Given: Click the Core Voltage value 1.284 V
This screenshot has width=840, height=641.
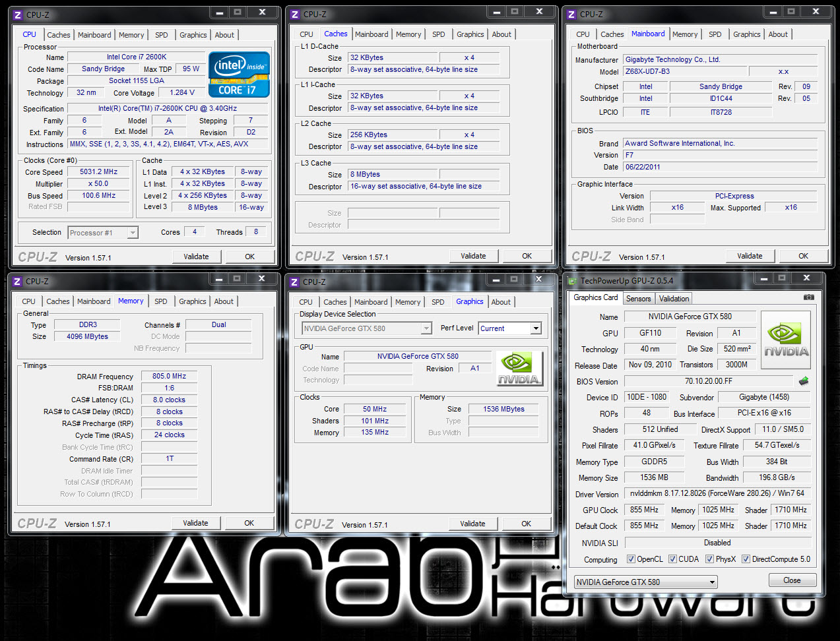Looking at the screenshot, I should click(182, 92).
